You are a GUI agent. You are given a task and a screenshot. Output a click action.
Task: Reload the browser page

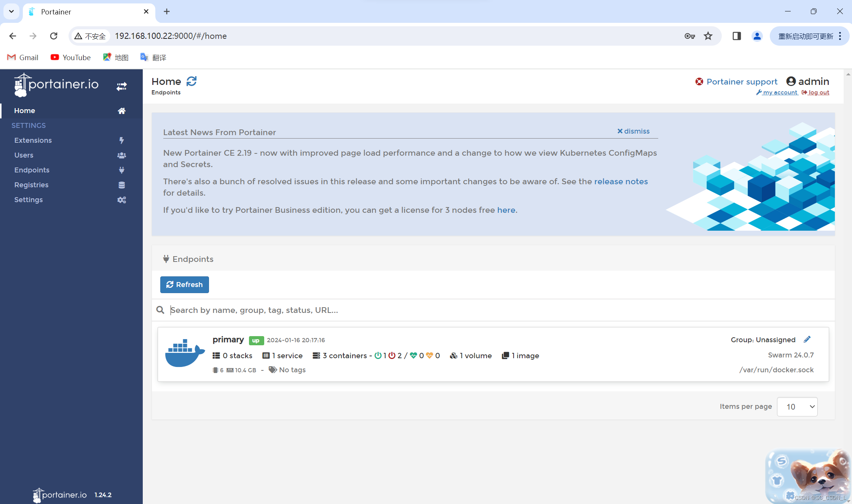pyautogui.click(x=54, y=36)
